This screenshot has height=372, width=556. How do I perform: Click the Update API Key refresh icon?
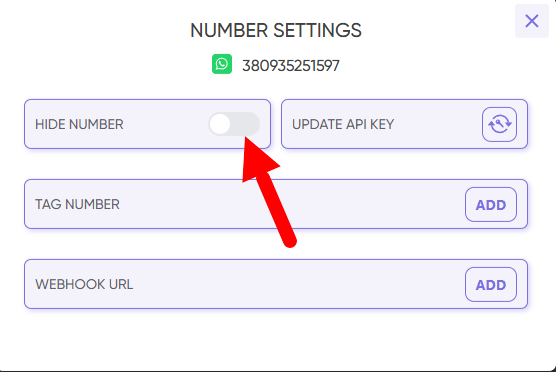point(499,124)
